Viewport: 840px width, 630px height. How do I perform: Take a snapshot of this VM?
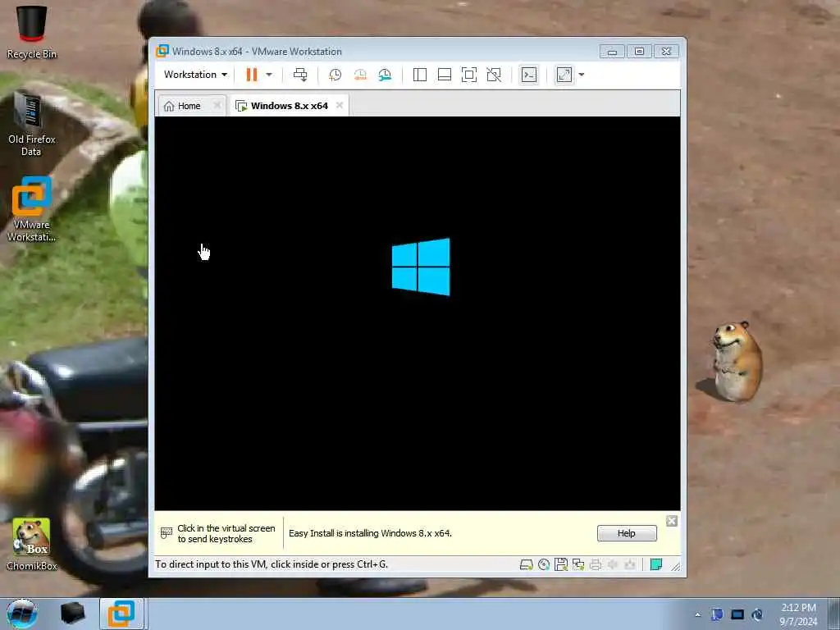336,75
